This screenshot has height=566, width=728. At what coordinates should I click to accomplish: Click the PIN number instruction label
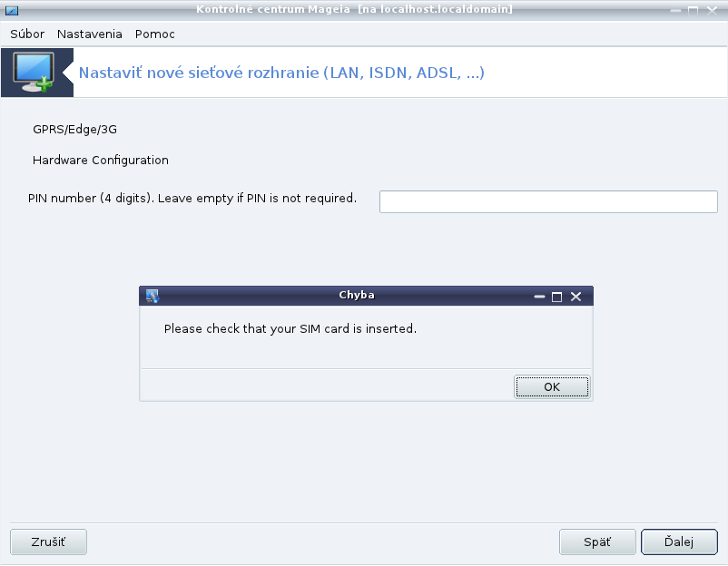(x=192, y=199)
